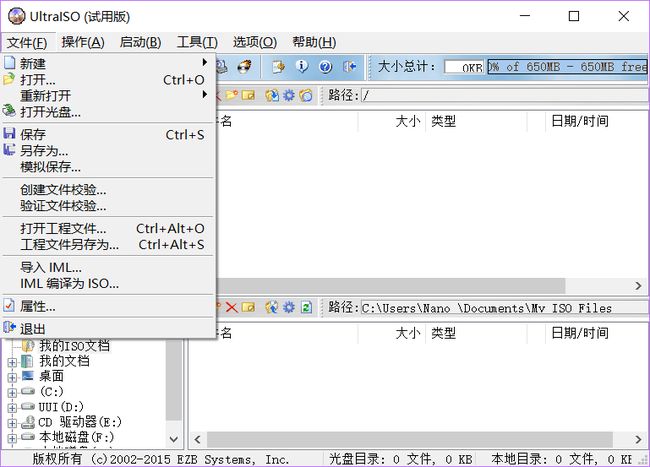The width and height of the screenshot is (650, 467).
Task: Choose 模拟保存... menu entry
Action: click(x=108, y=167)
